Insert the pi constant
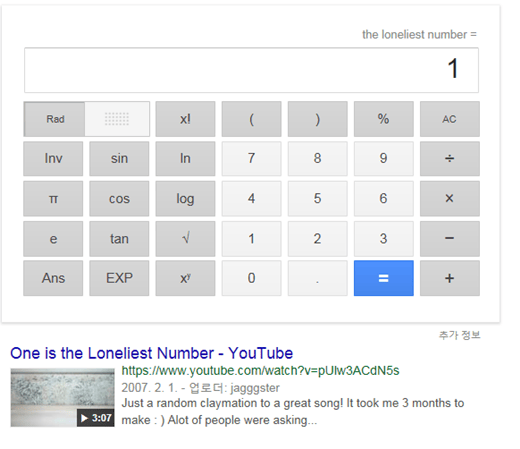Viewport: 520px width, 449px height. [53, 198]
